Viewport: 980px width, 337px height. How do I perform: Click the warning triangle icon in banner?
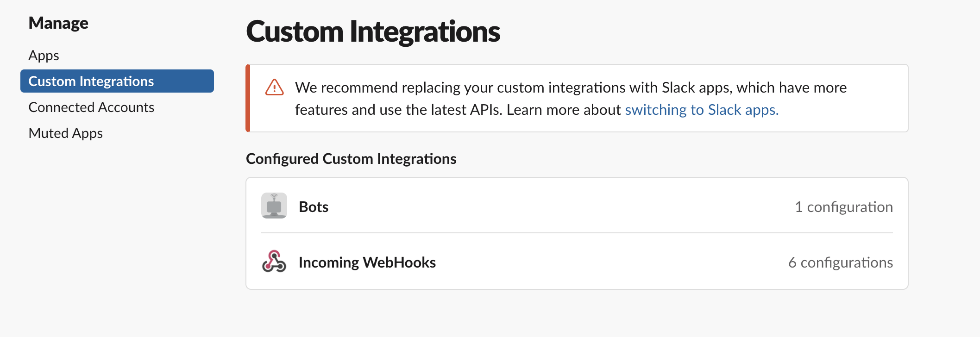click(275, 87)
